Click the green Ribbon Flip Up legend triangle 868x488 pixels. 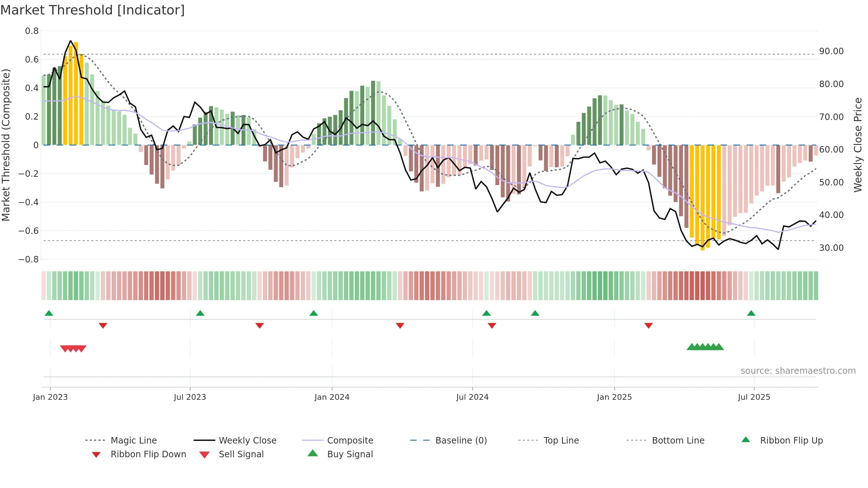click(x=746, y=440)
